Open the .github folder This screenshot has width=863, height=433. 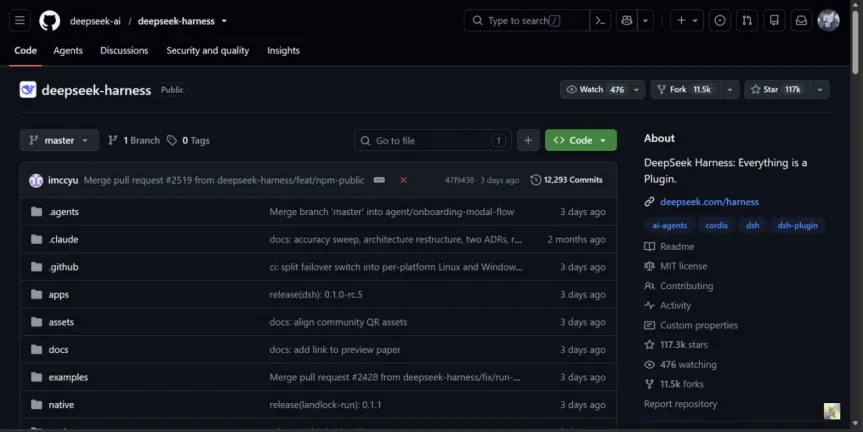tap(63, 267)
